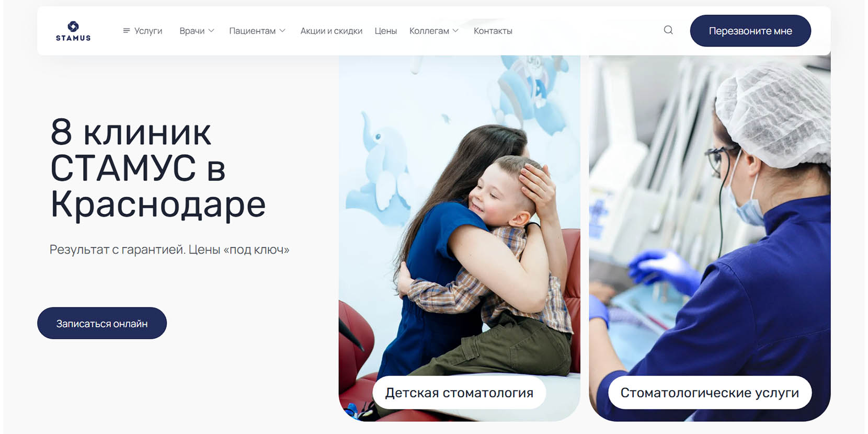Open the Детская стоматология label
Screen dimensions: 868x434
(459, 393)
